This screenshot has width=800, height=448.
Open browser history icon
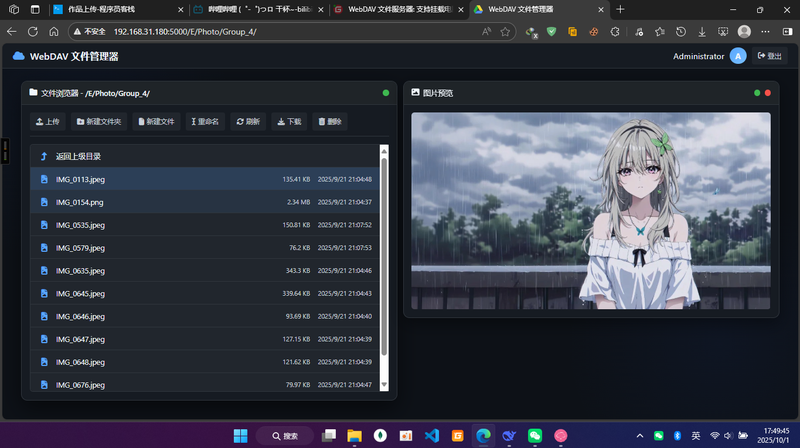(x=681, y=32)
